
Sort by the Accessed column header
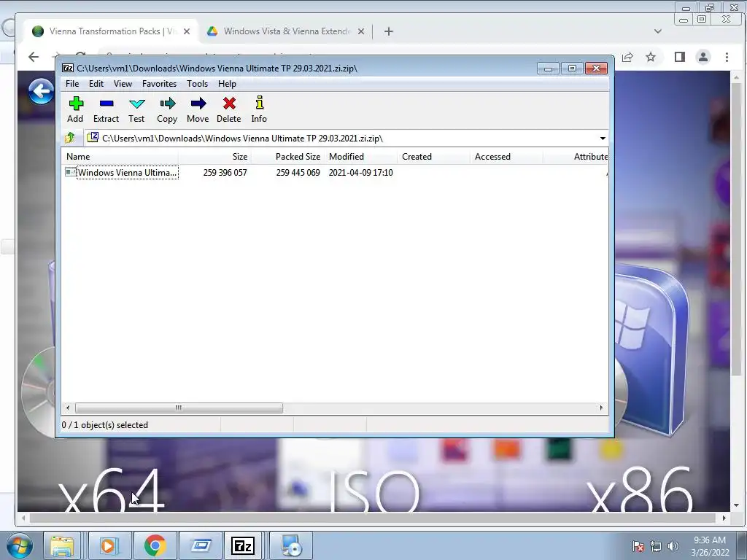(x=506, y=157)
